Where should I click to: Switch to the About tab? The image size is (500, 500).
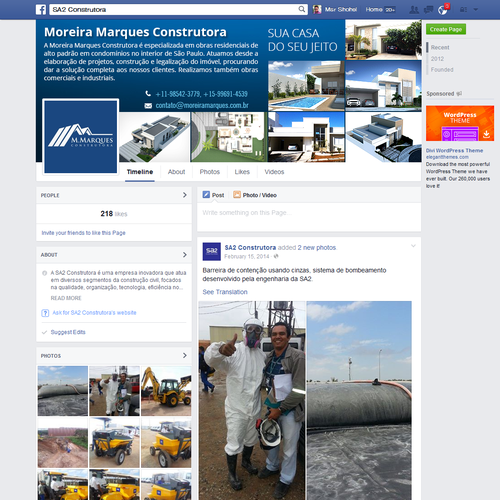tap(176, 172)
